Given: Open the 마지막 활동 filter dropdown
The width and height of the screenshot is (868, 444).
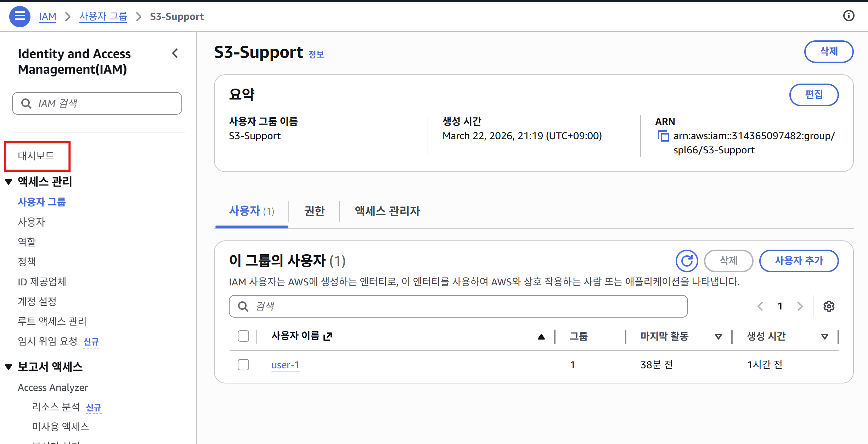Looking at the screenshot, I should pyautogui.click(x=718, y=337).
